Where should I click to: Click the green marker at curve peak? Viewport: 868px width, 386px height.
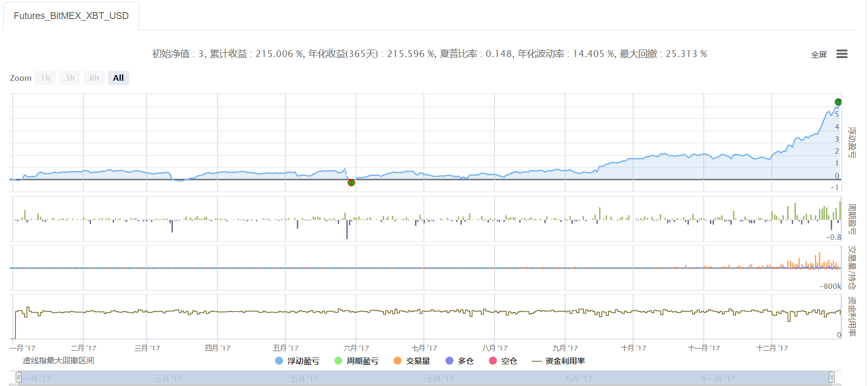pos(838,102)
